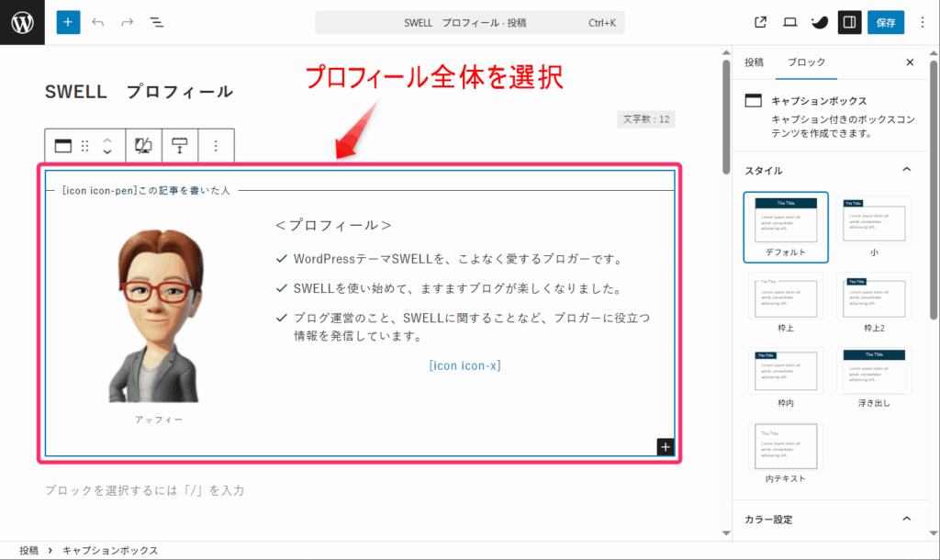The width and height of the screenshot is (940, 560).
Task: Move the block down with the arrow
Action: coord(107,151)
